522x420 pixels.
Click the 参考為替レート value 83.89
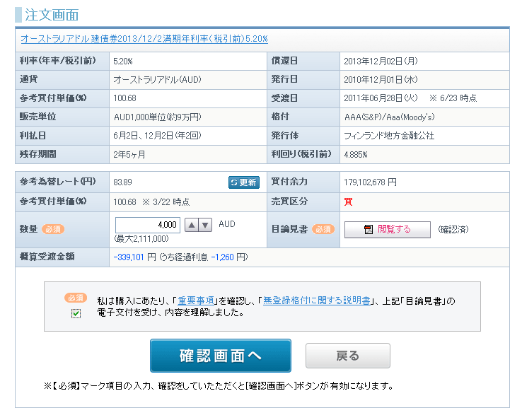click(x=122, y=182)
